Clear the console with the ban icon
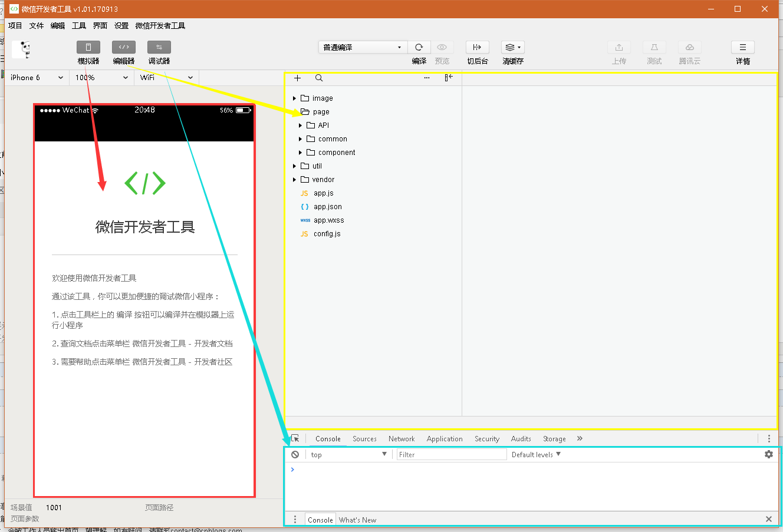 click(x=295, y=455)
